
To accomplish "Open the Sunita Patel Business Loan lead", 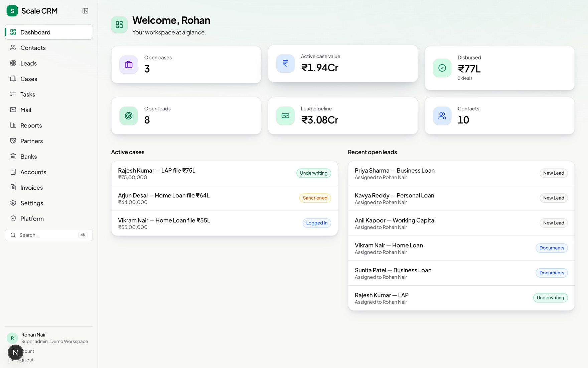I will pos(461,273).
